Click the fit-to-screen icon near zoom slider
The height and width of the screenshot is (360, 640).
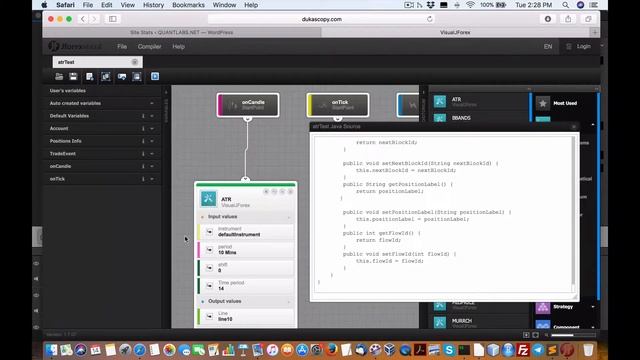(536, 335)
